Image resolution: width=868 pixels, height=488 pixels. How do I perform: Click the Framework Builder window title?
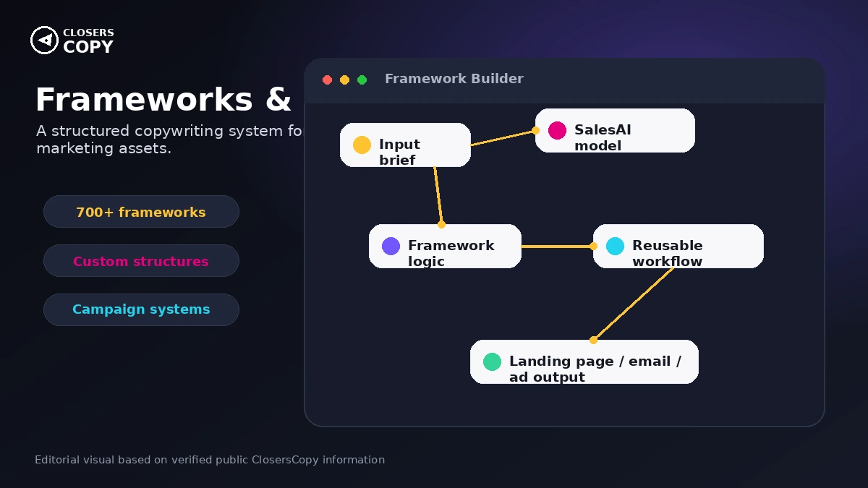pos(454,79)
